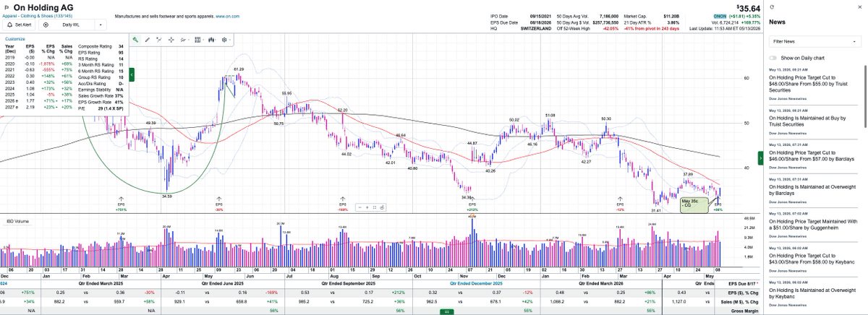Select the trend line drawing tool

point(159,40)
